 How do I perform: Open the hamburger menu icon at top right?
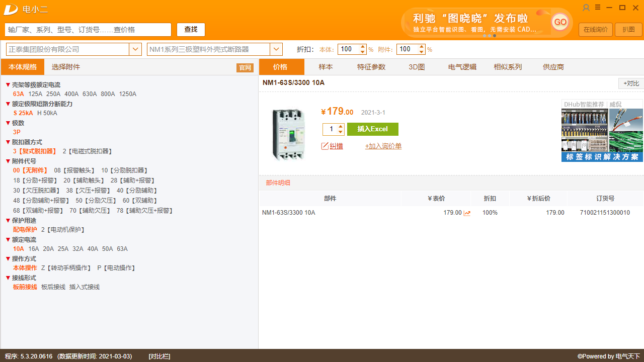[597, 7]
